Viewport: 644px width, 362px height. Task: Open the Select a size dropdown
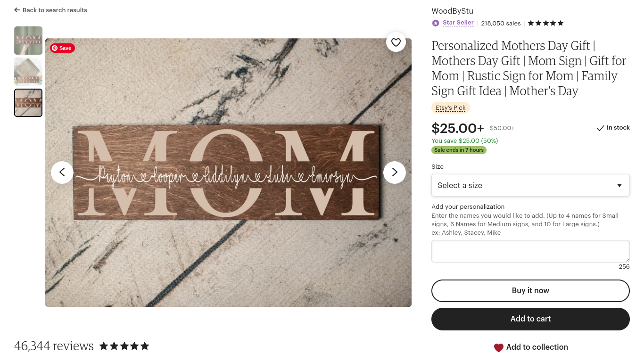[x=530, y=185]
